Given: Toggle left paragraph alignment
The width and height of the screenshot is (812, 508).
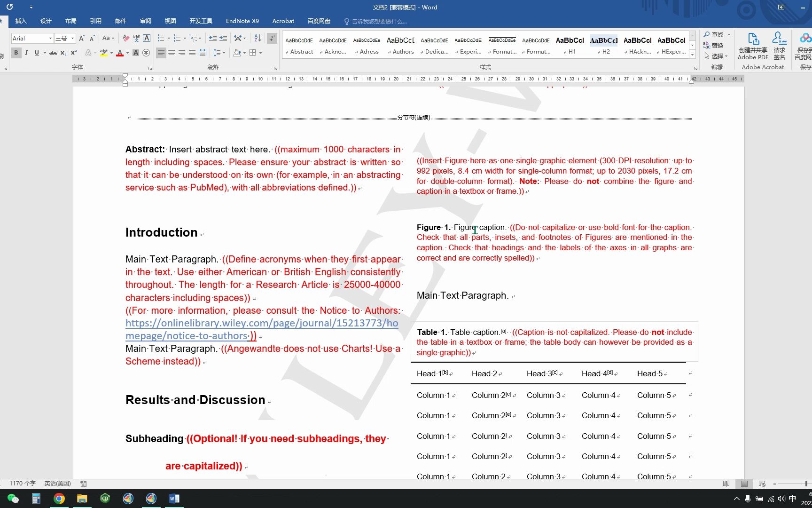Looking at the screenshot, I should click(x=161, y=53).
